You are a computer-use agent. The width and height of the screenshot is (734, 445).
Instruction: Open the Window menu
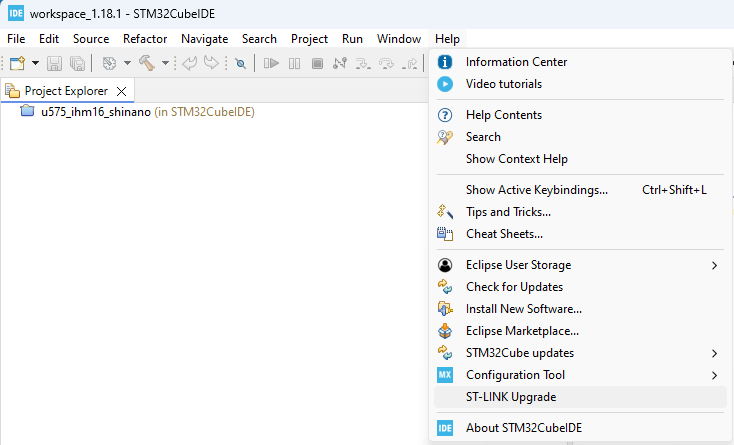click(x=399, y=39)
